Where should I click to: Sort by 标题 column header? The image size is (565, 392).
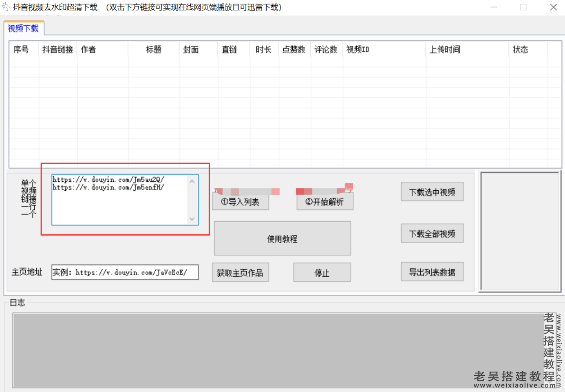(154, 50)
